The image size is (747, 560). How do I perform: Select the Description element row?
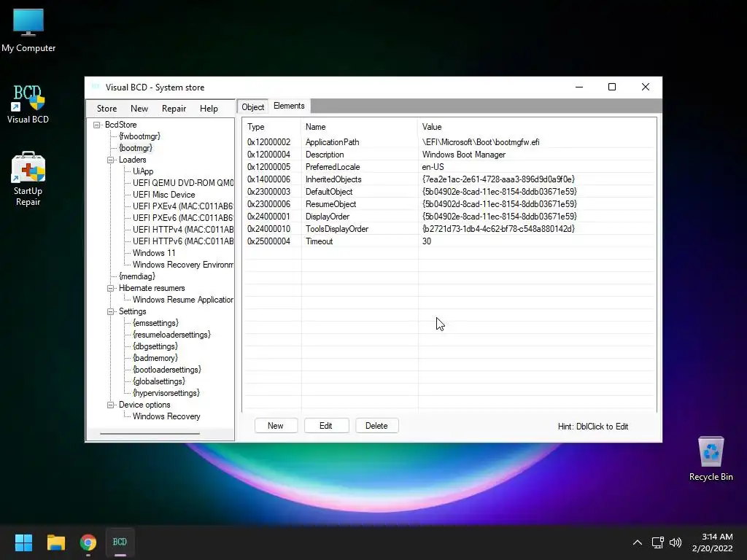point(449,155)
